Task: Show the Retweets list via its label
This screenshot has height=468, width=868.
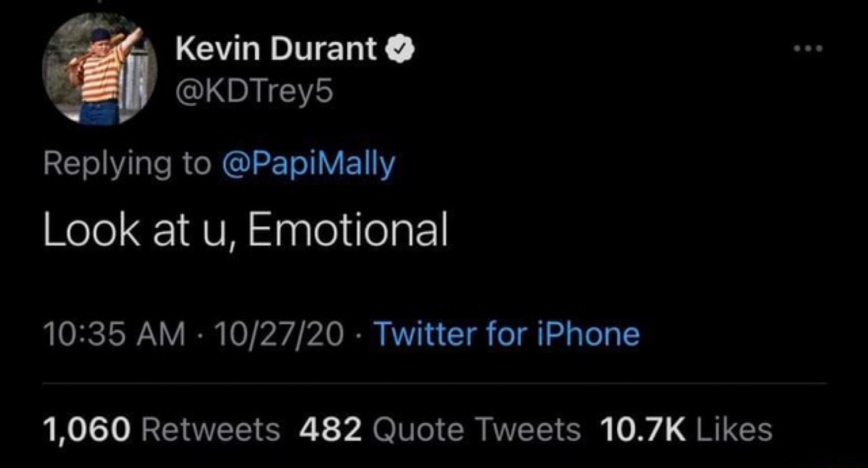Action: 211,430
